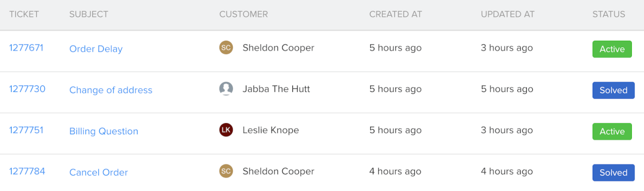Click the Customer column header

click(x=243, y=14)
